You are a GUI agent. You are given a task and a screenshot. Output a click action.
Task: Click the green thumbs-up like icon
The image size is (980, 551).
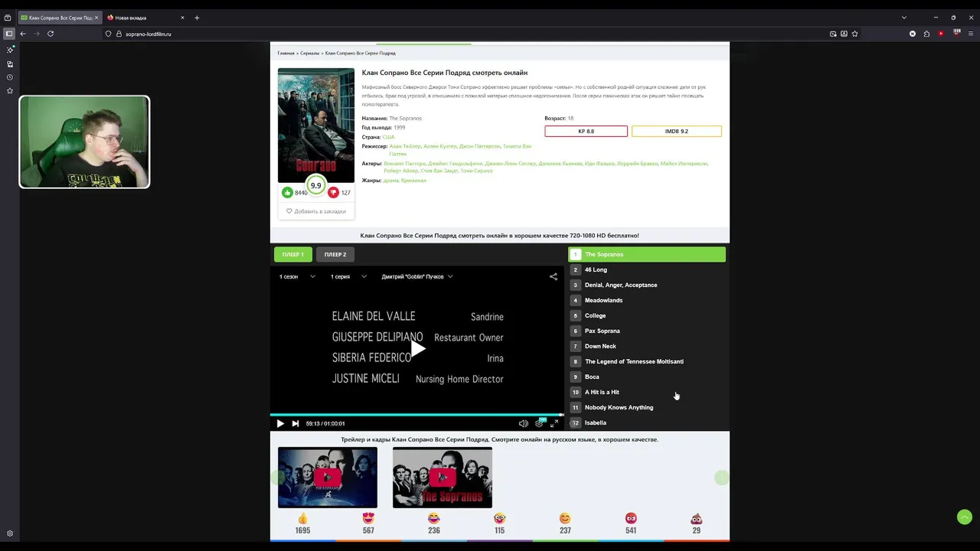(x=287, y=193)
